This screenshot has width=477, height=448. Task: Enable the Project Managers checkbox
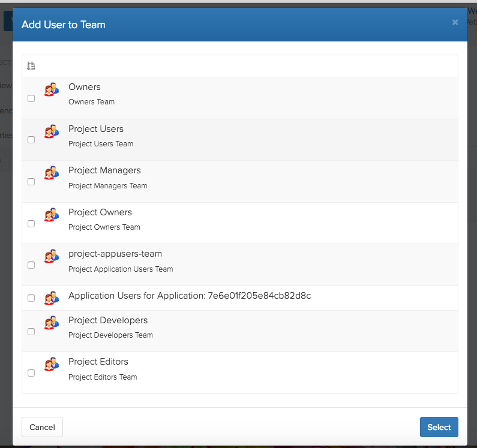[31, 182]
